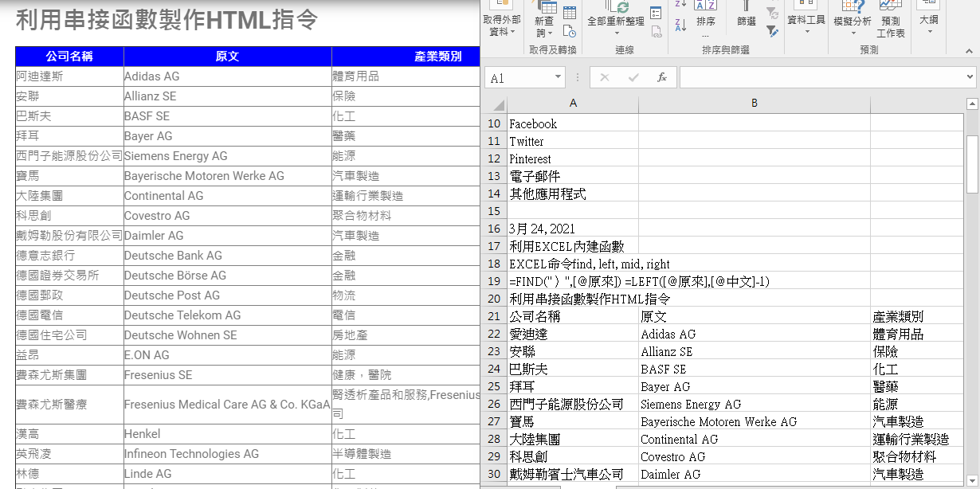
Task: Click 聚合物材料 in the left table
Action: 362,216
